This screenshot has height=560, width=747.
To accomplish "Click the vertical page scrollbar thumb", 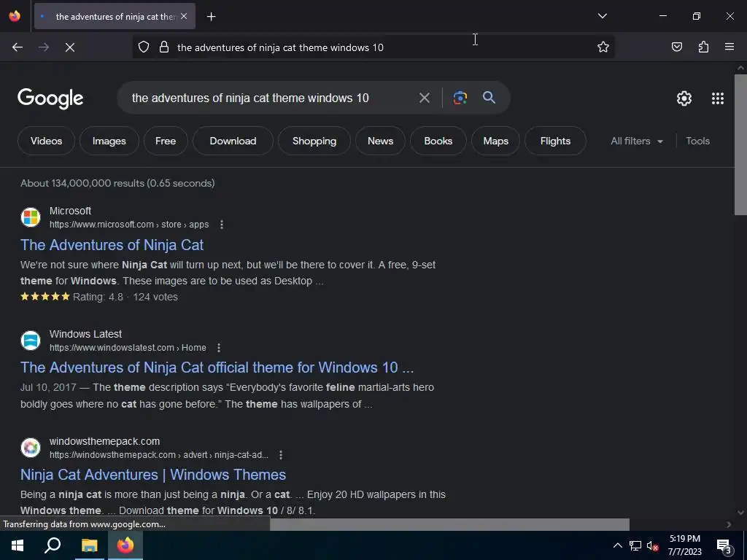I will tap(740, 145).
